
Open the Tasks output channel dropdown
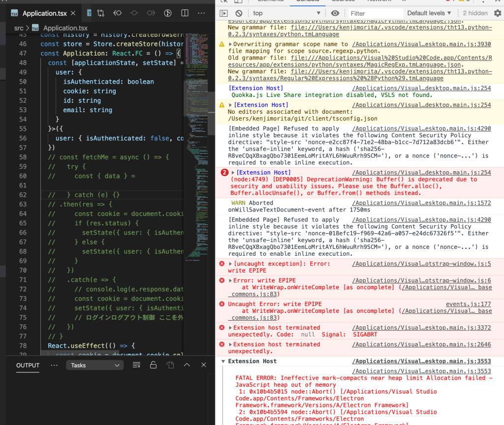(95, 365)
